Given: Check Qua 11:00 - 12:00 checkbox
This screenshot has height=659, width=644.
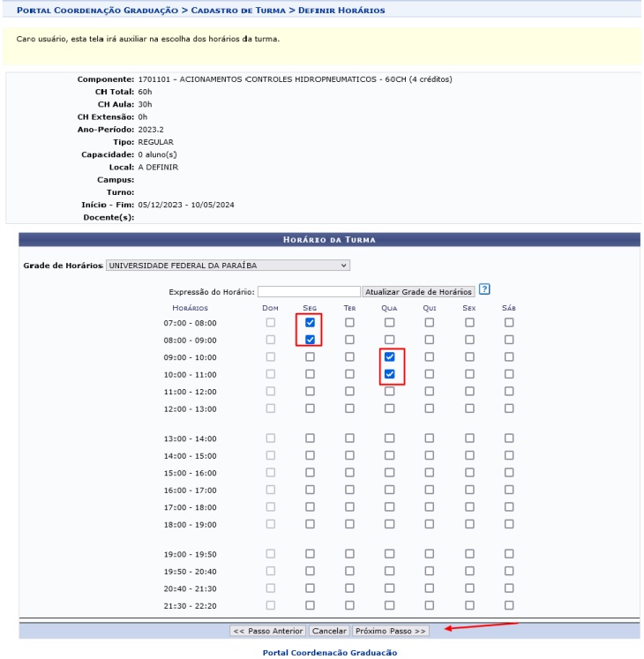Looking at the screenshot, I should (x=390, y=392).
